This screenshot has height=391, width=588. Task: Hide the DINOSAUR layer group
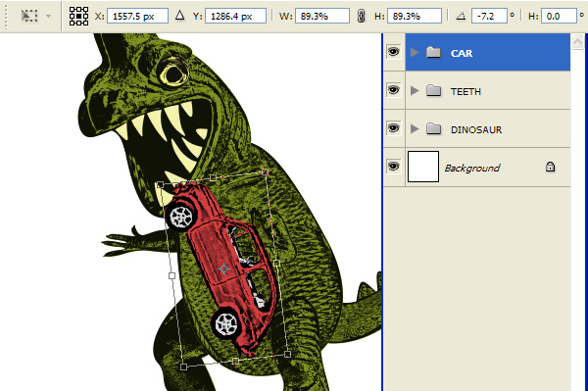(393, 128)
